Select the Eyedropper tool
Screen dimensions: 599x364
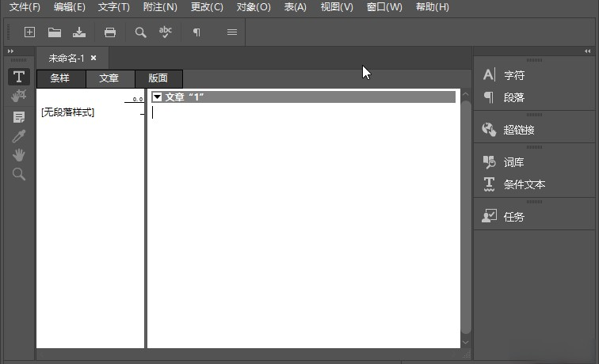(x=19, y=136)
